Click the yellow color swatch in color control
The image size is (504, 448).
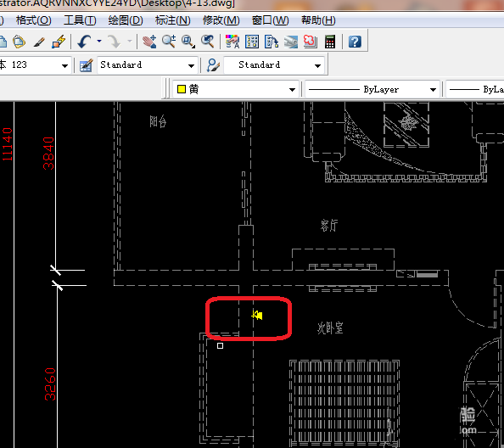pos(182,89)
